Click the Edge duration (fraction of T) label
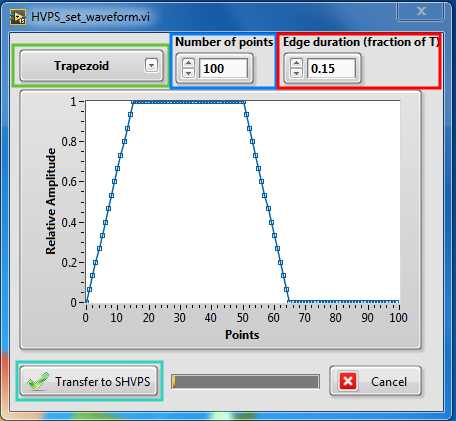Image resolution: width=456 pixels, height=421 pixels. tap(361, 42)
